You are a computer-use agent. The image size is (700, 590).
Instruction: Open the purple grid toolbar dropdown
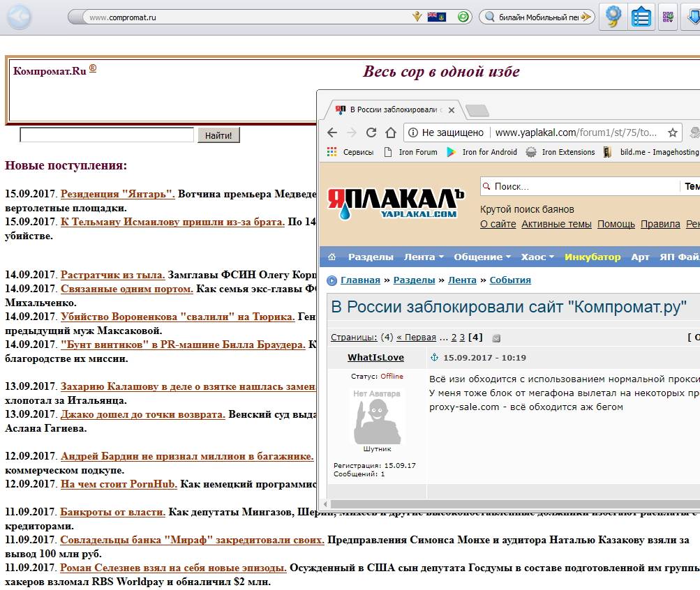coord(668,17)
